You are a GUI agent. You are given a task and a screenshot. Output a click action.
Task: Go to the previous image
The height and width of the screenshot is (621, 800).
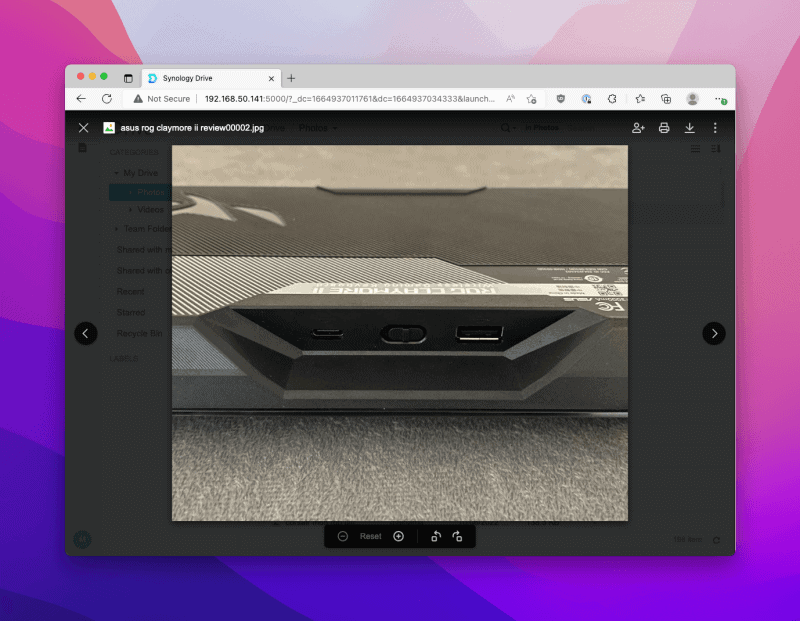click(x=86, y=334)
